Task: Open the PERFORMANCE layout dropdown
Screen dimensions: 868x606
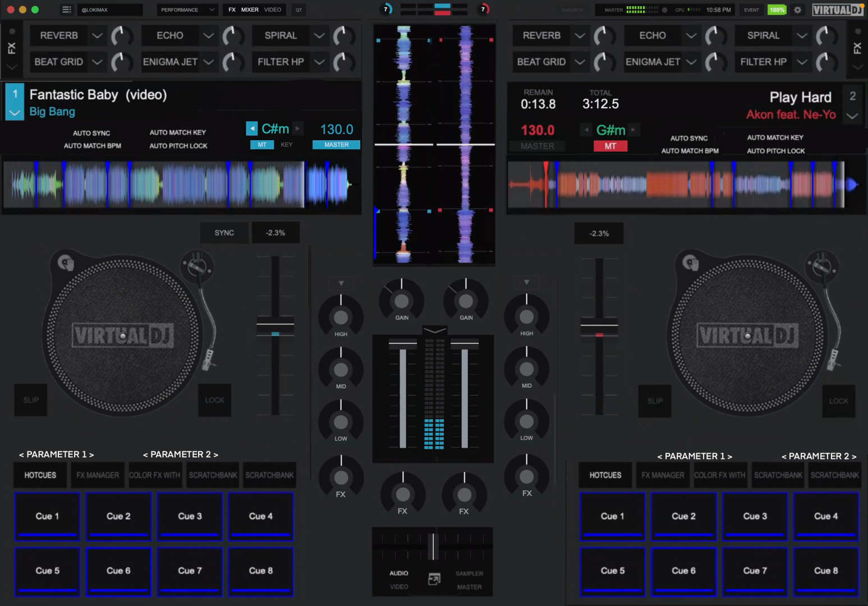Action: pyautogui.click(x=186, y=10)
